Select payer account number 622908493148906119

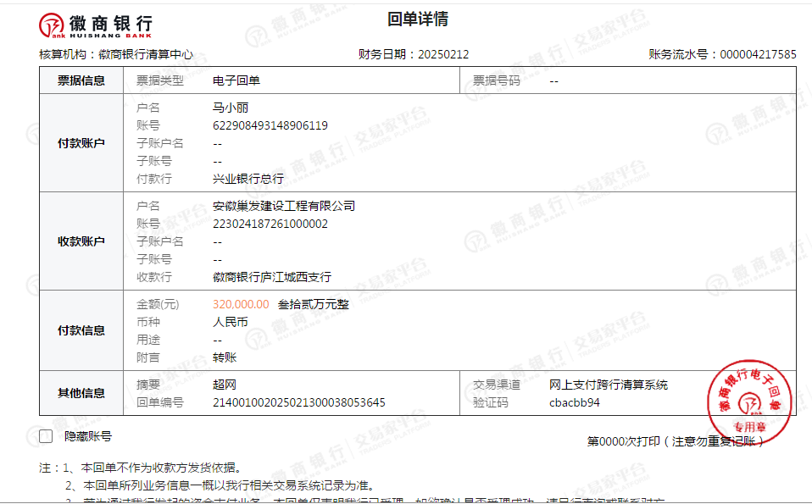270,125
